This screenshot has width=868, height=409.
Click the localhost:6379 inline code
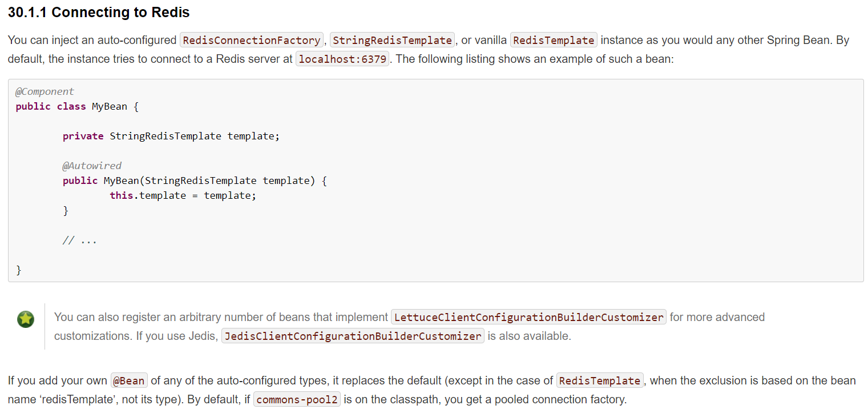pos(342,59)
